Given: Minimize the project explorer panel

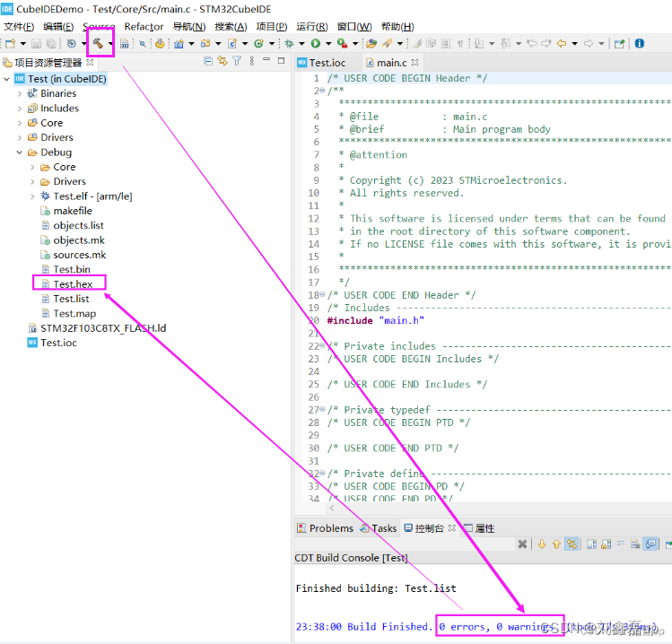Looking at the screenshot, I should point(266,59).
